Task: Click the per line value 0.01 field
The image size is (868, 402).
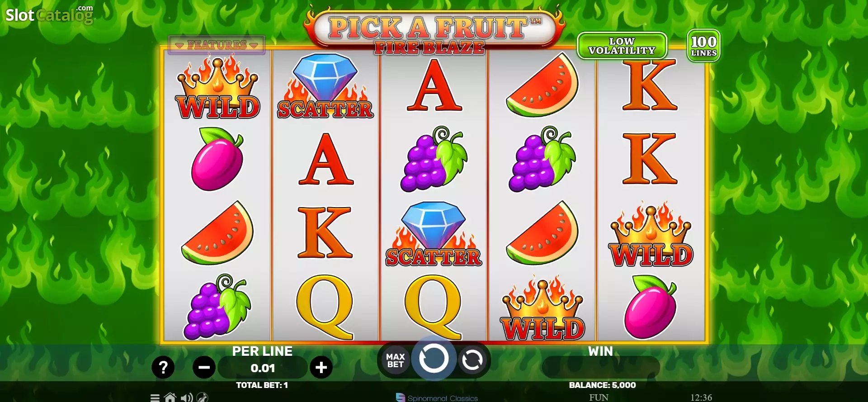Action: pos(263,368)
